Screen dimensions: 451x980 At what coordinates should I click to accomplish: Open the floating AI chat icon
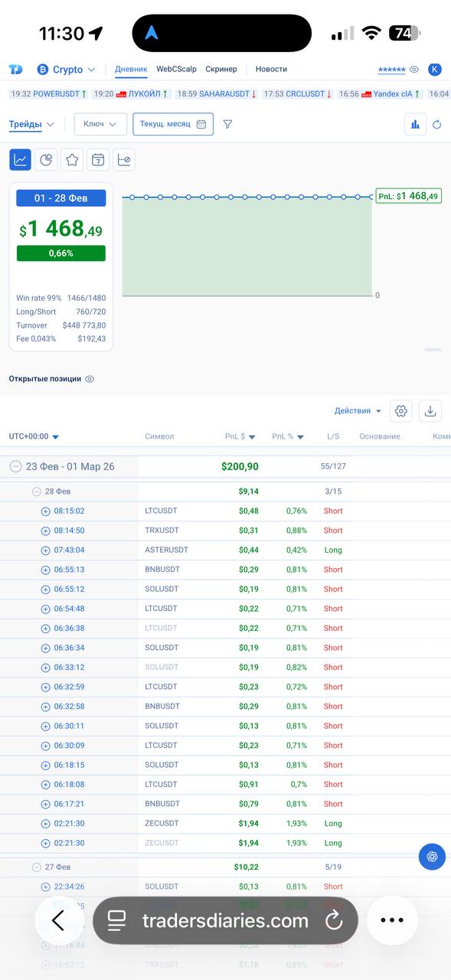click(x=432, y=856)
